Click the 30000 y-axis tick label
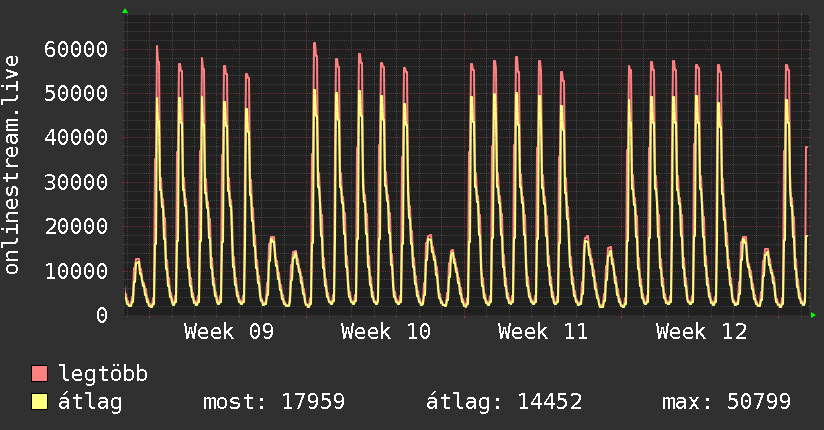The height and width of the screenshot is (430, 824). [76, 182]
